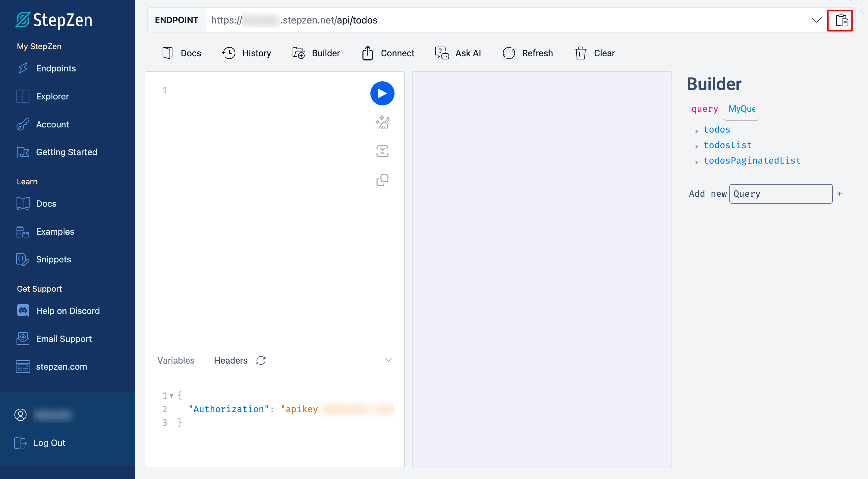This screenshot has width=868, height=479.
Task: Copy endpoint URL via clipboard icon
Action: [841, 20]
